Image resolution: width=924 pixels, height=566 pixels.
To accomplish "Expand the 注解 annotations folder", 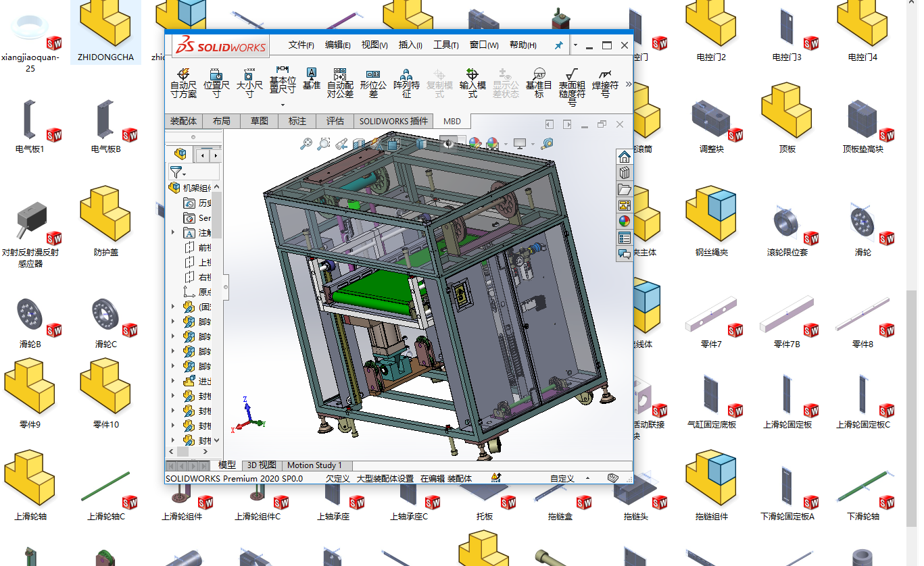I will [x=174, y=232].
